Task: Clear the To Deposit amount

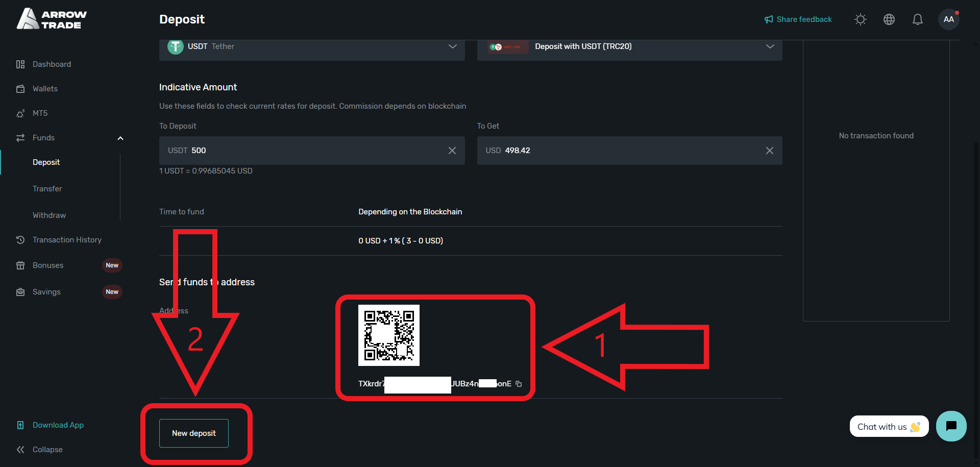Action: click(452, 151)
